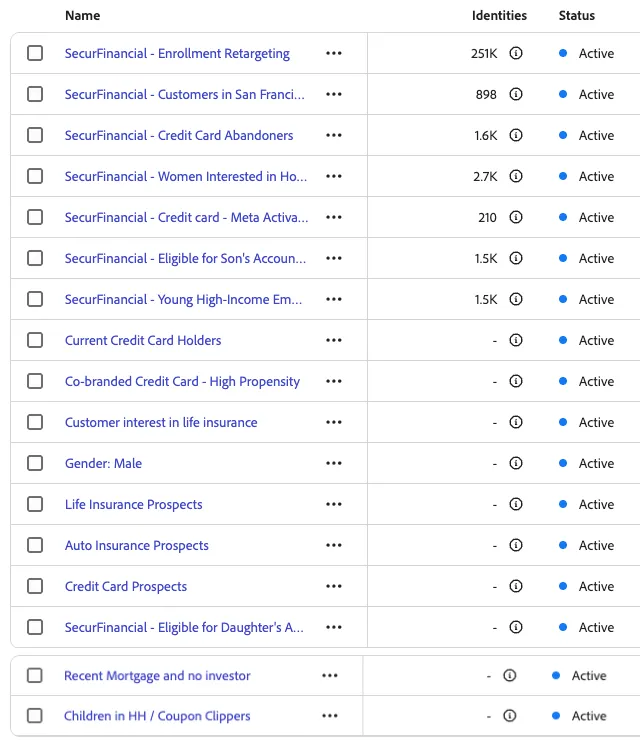The image size is (640, 740).
Task: Open more actions for Children in HH / Coupon Clippers
Action: click(x=330, y=716)
